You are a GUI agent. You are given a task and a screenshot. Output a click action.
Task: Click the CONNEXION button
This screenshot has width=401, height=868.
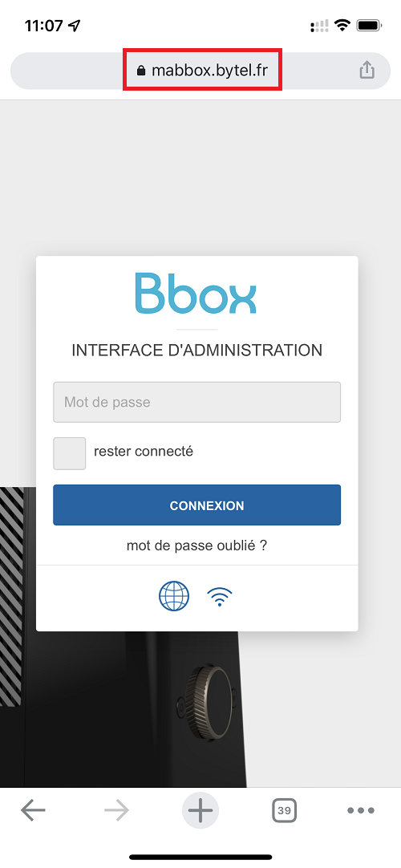click(197, 505)
